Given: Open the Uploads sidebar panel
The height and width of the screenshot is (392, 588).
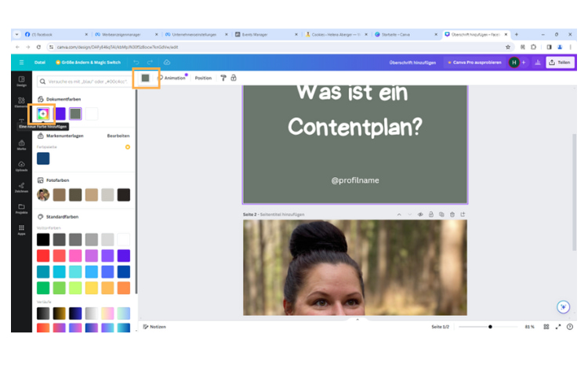Looking at the screenshot, I should 21,165.
